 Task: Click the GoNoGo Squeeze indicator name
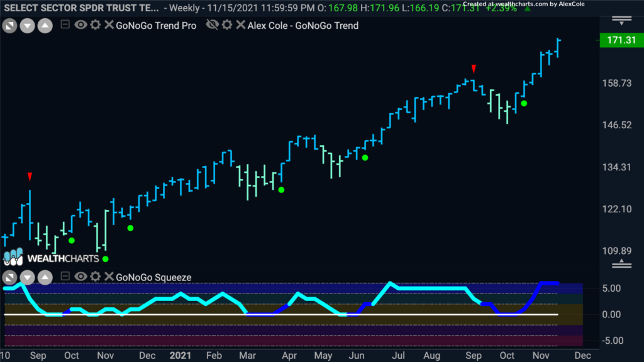tap(153, 277)
